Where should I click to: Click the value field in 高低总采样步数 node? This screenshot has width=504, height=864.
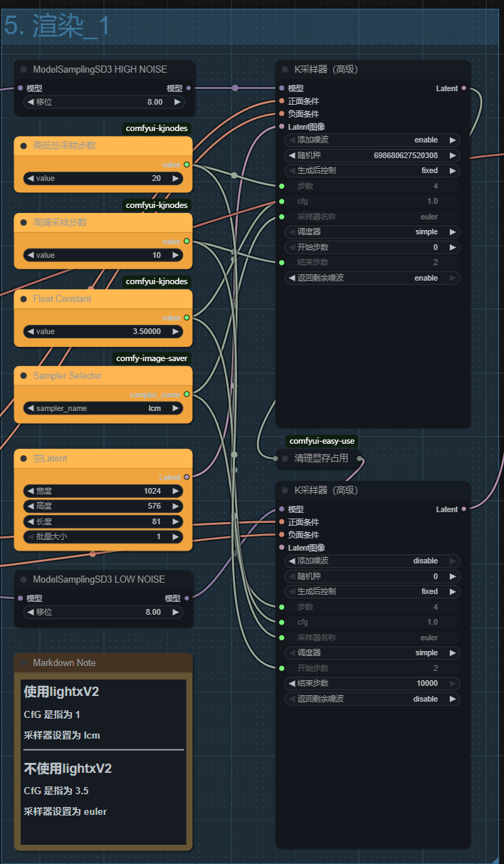pos(103,179)
